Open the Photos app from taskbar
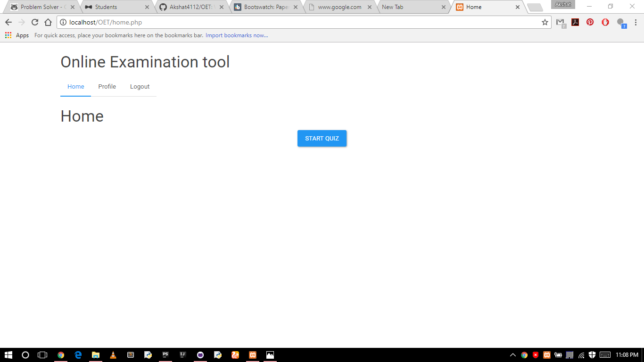The image size is (644, 362). coord(270,355)
